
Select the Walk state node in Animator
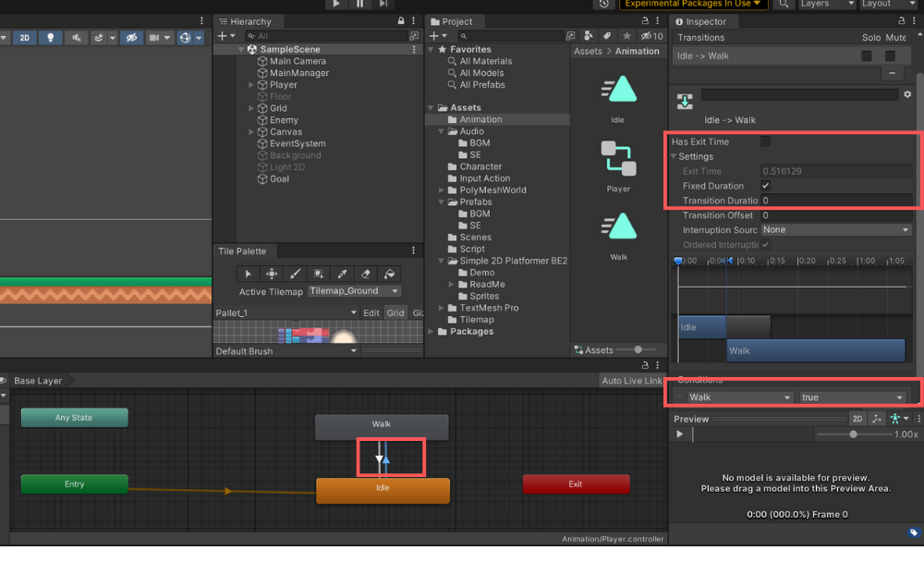click(382, 426)
